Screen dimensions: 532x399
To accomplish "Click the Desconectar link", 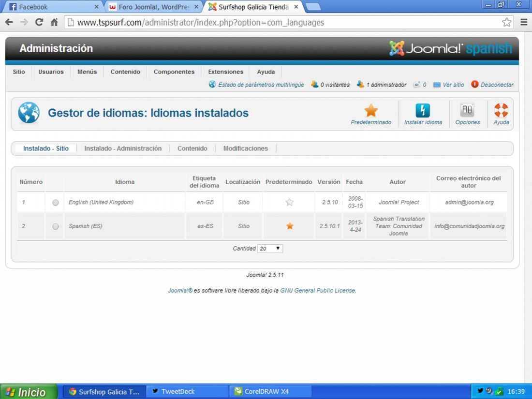I will (x=497, y=85).
